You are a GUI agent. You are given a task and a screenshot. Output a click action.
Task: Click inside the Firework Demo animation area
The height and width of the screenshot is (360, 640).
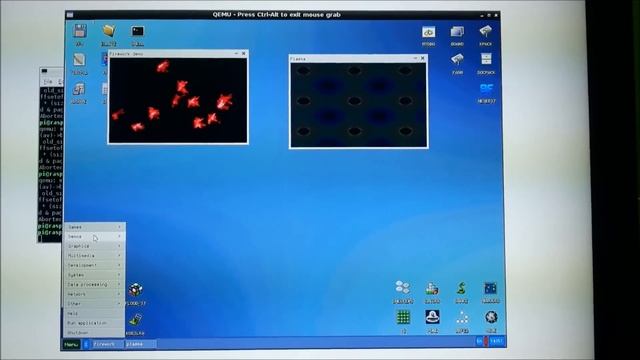(x=178, y=100)
